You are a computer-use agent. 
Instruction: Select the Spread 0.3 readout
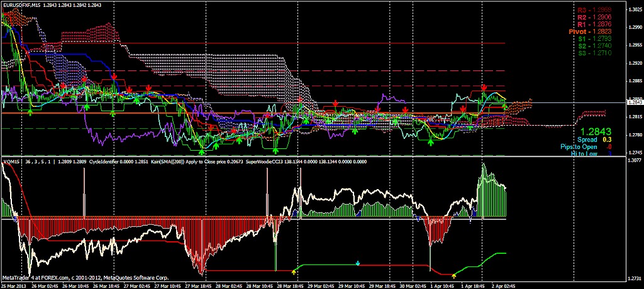coord(595,140)
